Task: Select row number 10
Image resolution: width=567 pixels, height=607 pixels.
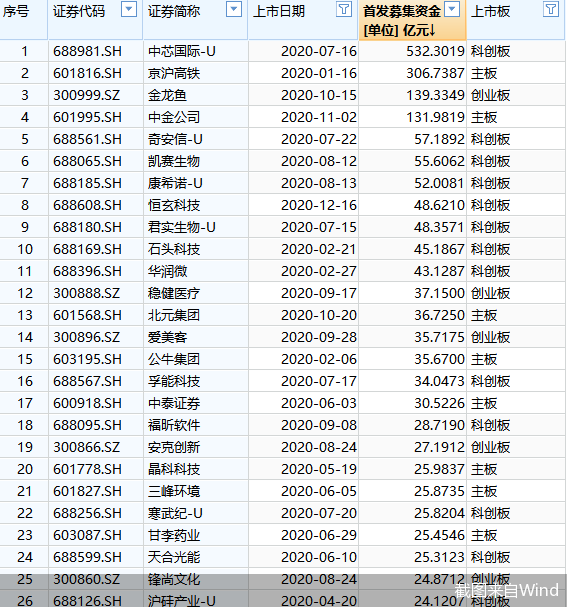Action: pyautogui.click(x=25, y=249)
